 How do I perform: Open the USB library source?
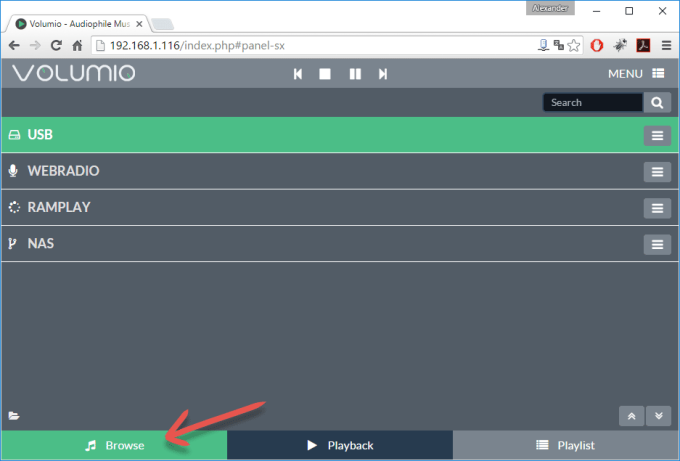pos(340,135)
